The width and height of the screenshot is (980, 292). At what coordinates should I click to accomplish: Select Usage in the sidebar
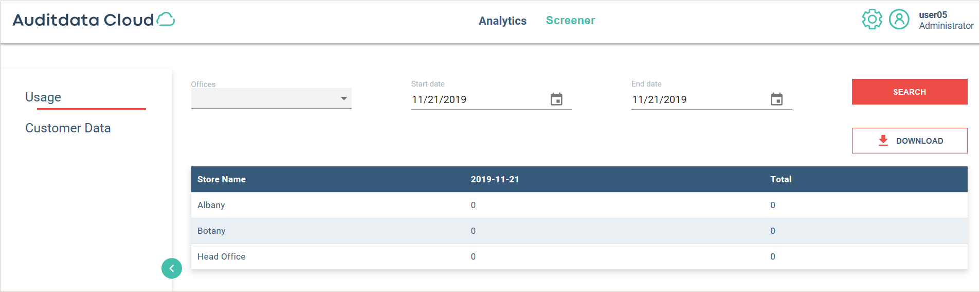coord(43,97)
